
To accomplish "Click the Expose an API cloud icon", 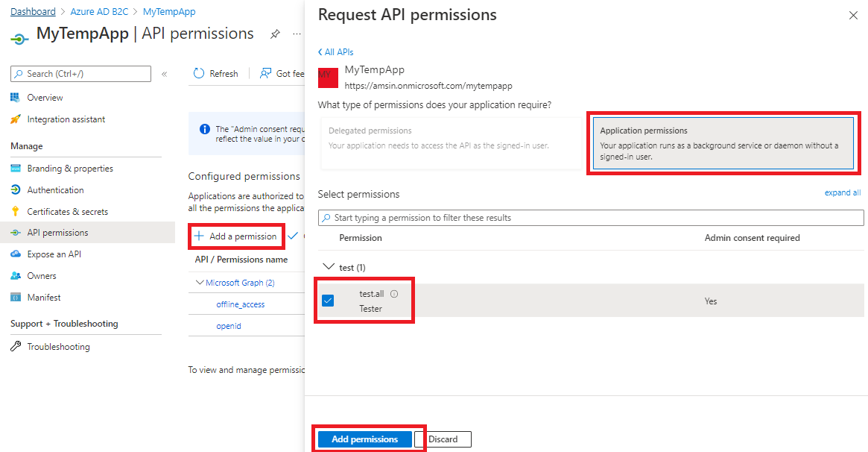I will pos(15,254).
